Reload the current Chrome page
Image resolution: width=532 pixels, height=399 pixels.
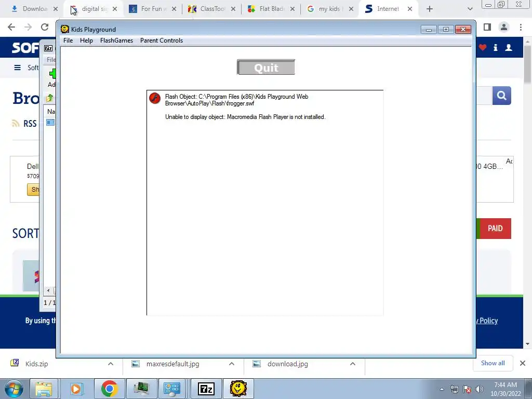point(45,27)
